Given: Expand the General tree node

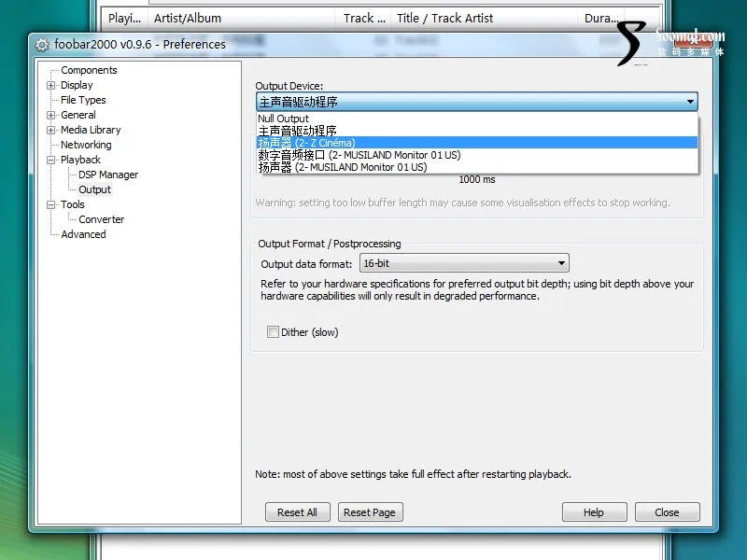Looking at the screenshot, I should 50,115.
